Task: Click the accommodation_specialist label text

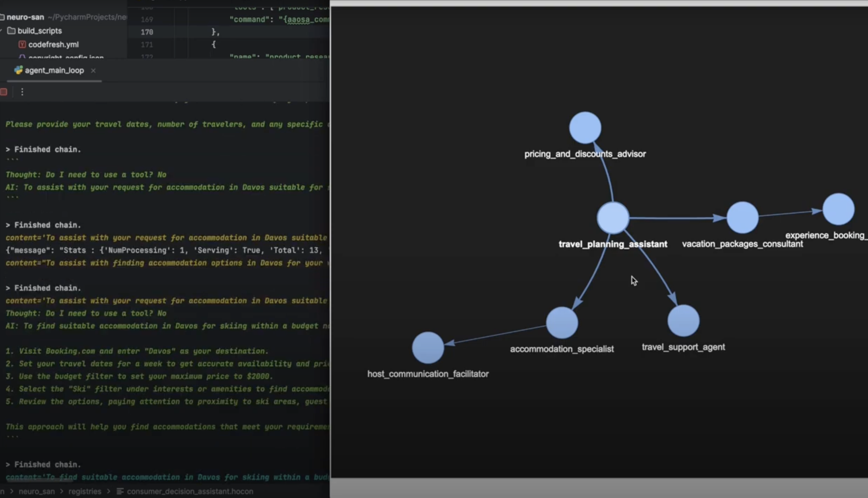Action: click(x=562, y=349)
